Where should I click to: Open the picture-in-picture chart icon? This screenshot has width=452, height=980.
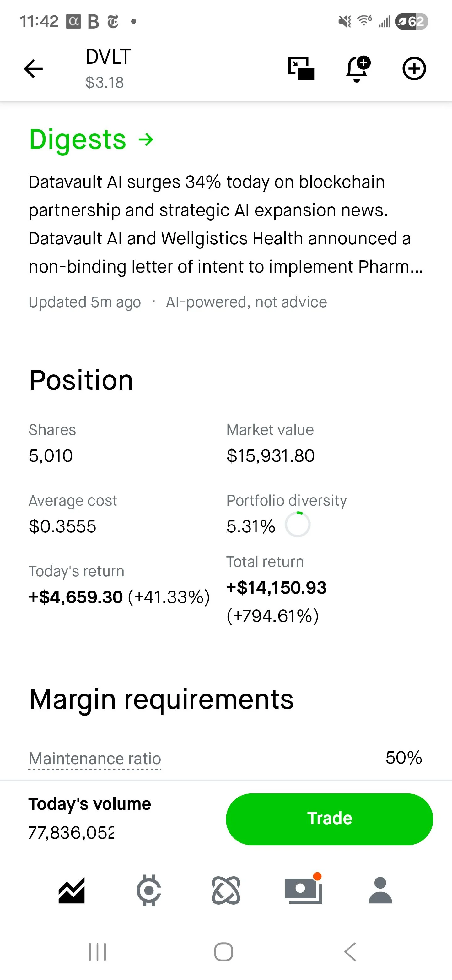[x=301, y=68]
